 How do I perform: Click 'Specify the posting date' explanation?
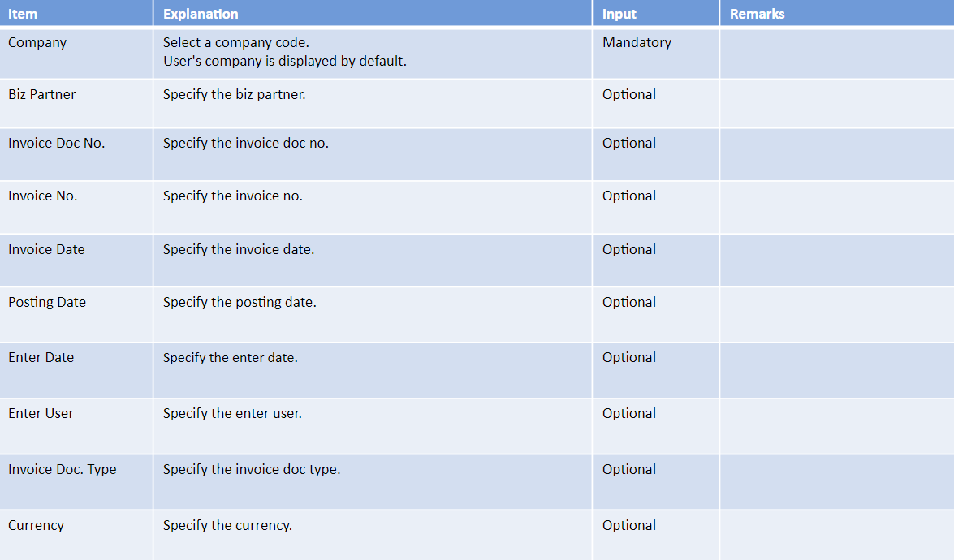click(240, 302)
